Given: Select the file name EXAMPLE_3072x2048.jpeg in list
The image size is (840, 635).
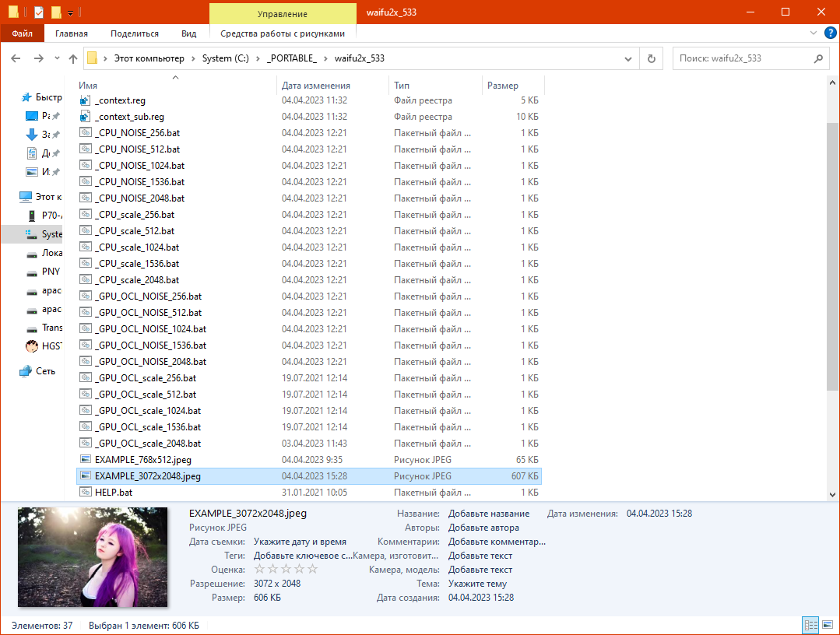Looking at the screenshot, I should pos(148,476).
